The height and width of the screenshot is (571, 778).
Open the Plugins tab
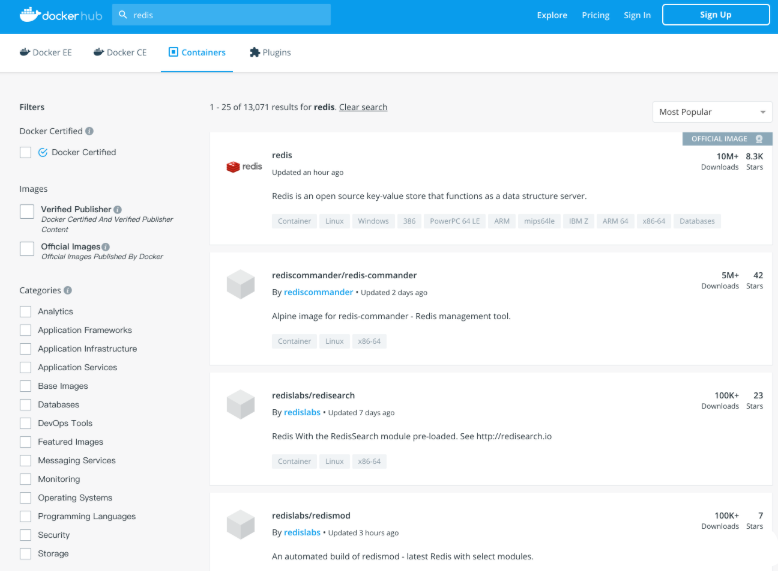coord(270,52)
